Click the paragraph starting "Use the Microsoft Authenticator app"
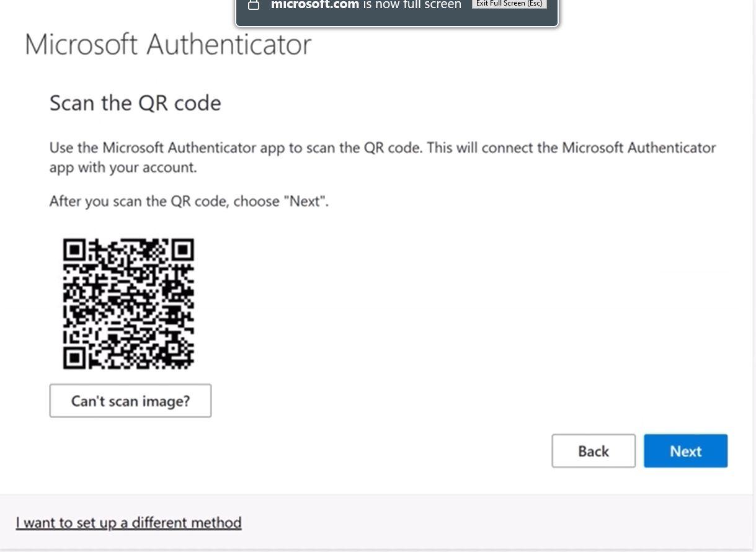Image resolution: width=756 pixels, height=552 pixels. 383,158
